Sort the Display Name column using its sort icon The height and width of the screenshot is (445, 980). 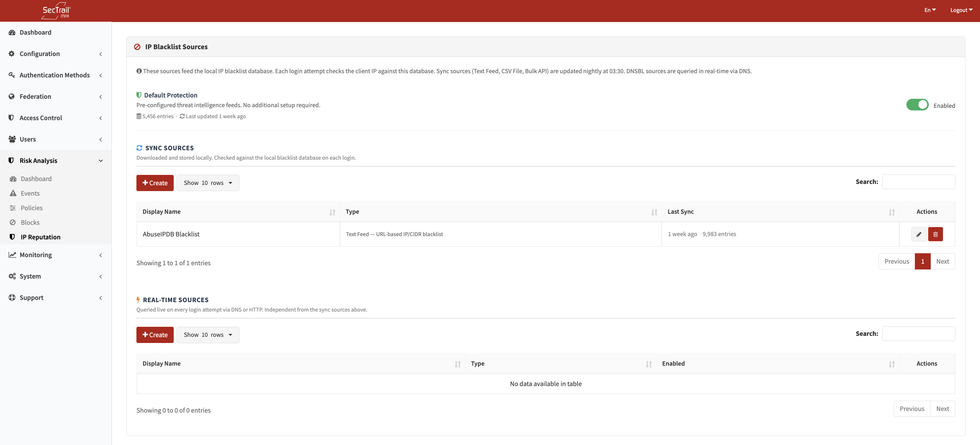(332, 212)
